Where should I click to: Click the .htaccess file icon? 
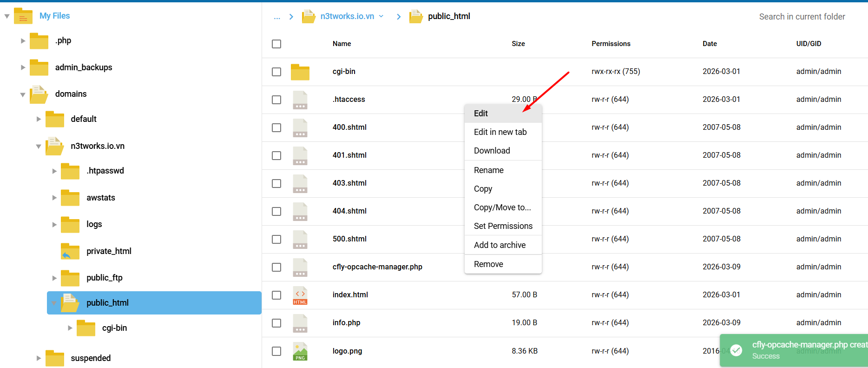[x=300, y=100]
